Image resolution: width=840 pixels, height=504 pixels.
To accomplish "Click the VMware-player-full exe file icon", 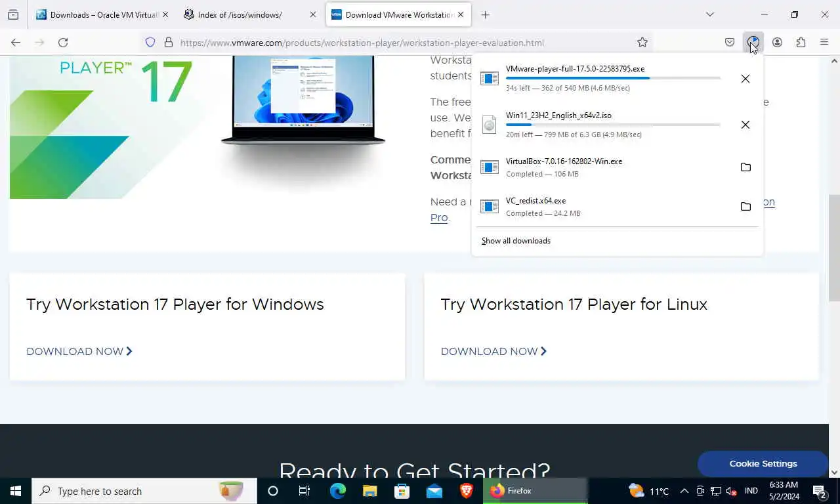I will [x=490, y=79].
